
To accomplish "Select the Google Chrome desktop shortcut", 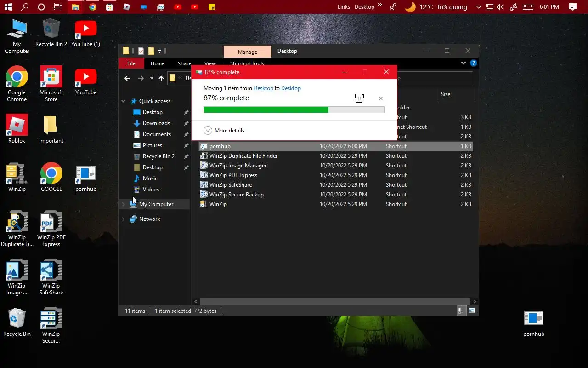I will coord(17,84).
